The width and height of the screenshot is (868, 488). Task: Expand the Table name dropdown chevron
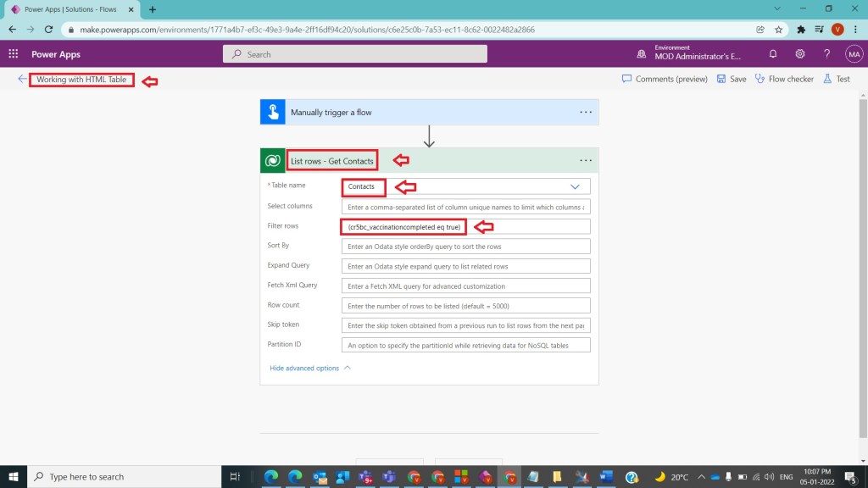(576, 186)
